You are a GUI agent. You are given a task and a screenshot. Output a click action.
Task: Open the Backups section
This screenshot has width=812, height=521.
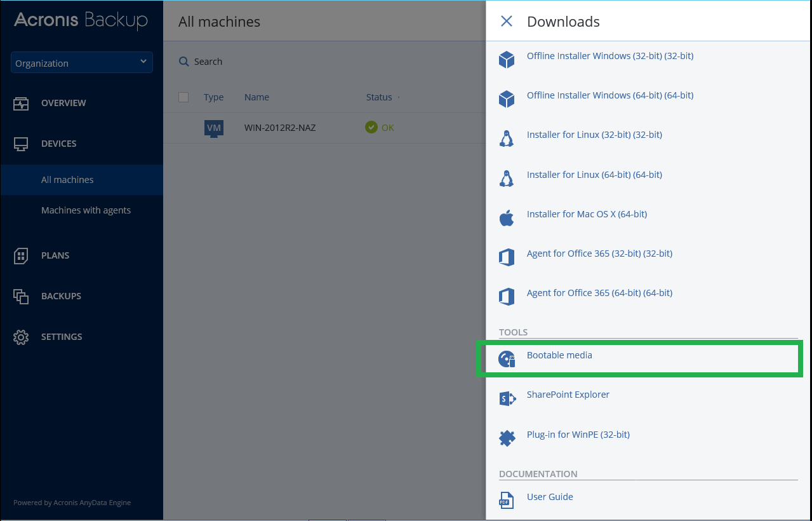pos(61,296)
